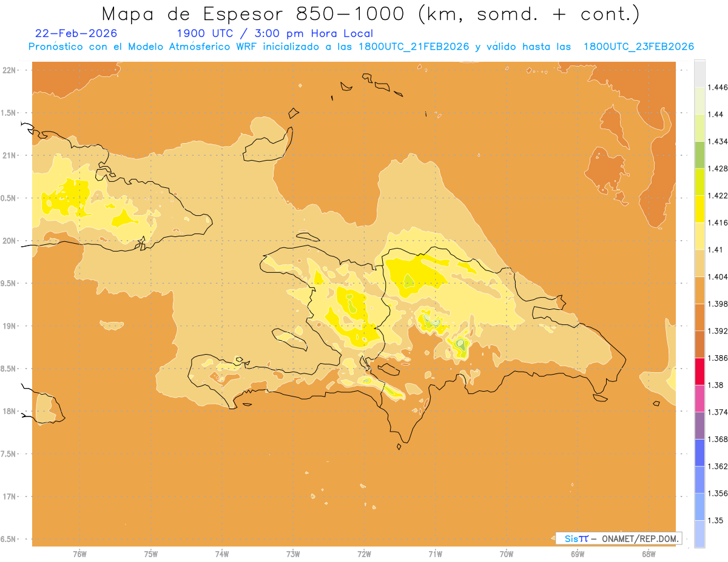
Task: Select the purple legend swatch above 1.368
Action: (699, 425)
